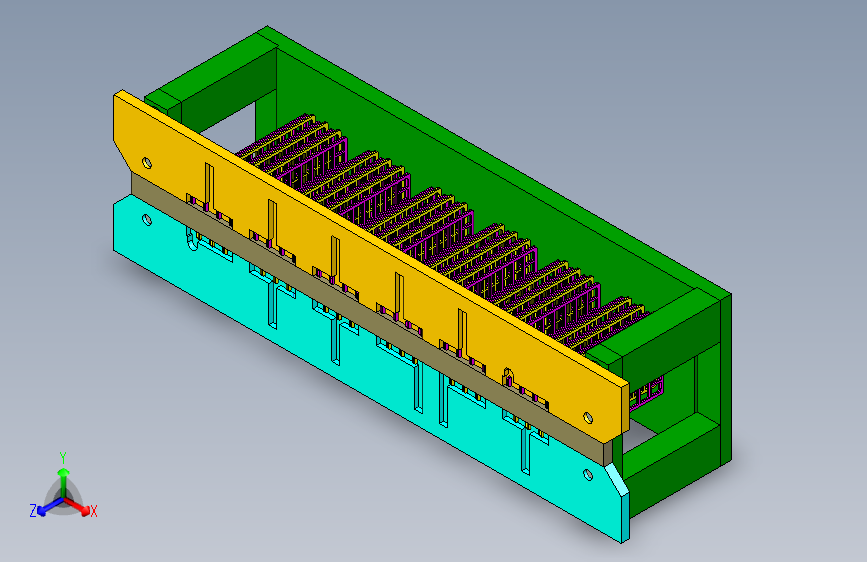This screenshot has width=867, height=562.
Task: Select the hole at the yellow plate's left end
Action: point(147,163)
